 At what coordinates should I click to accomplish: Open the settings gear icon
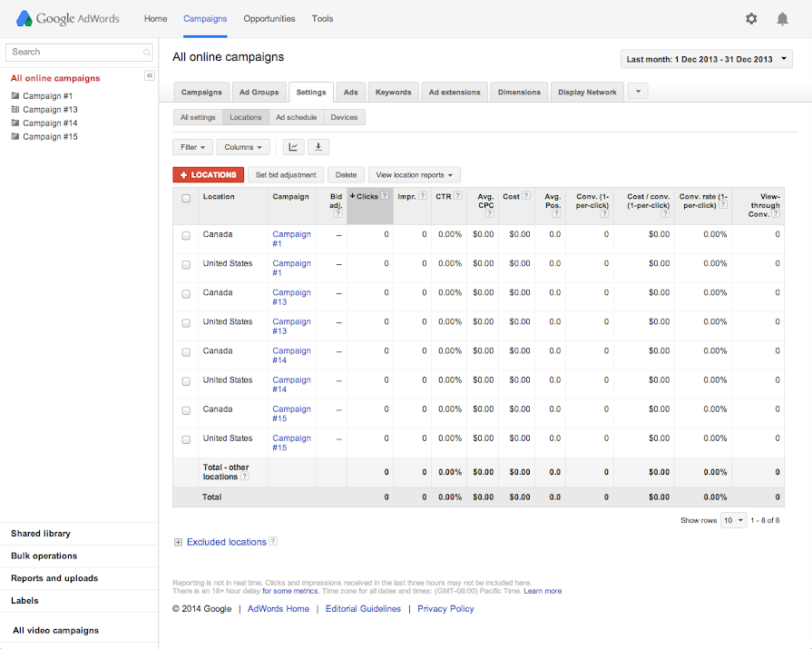[751, 18]
